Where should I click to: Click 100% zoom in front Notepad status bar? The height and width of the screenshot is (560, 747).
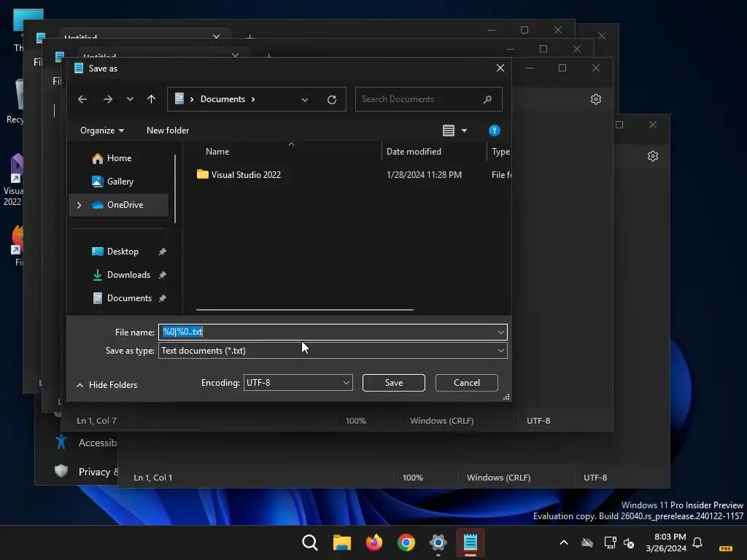(x=355, y=421)
